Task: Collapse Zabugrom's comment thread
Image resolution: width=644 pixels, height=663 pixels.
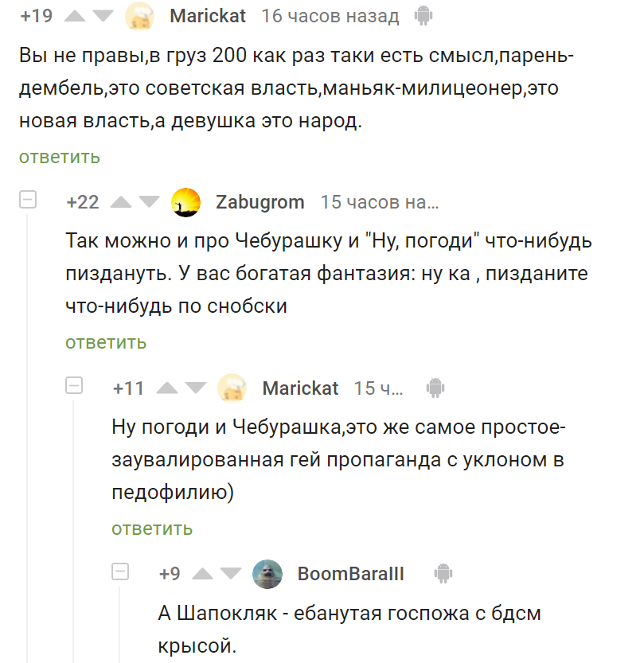Action: [x=28, y=200]
